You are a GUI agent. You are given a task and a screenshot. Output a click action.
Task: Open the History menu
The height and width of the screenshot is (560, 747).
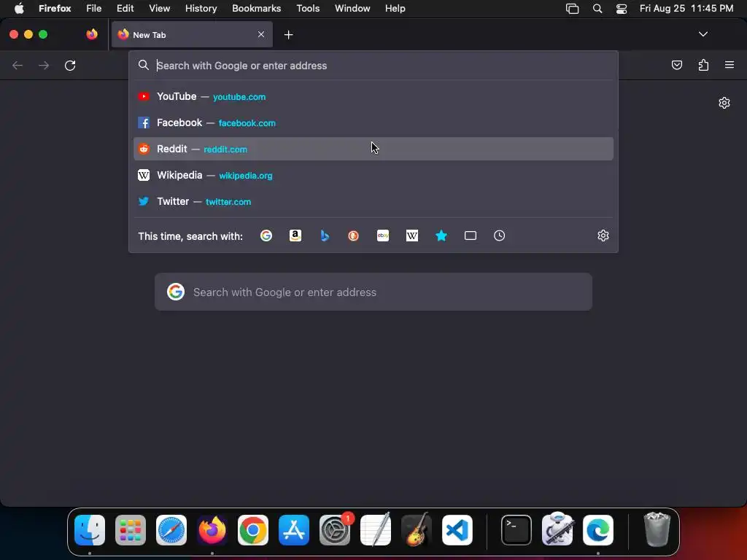(x=201, y=9)
